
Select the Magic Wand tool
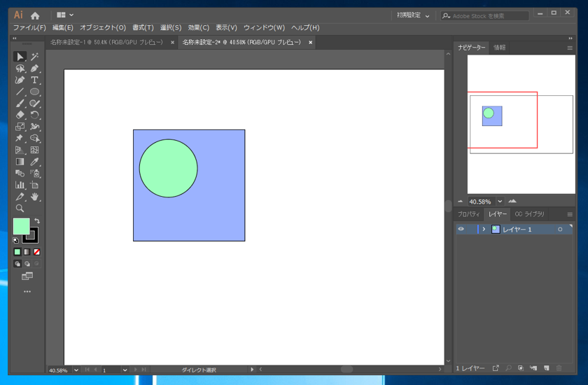pyautogui.click(x=34, y=57)
